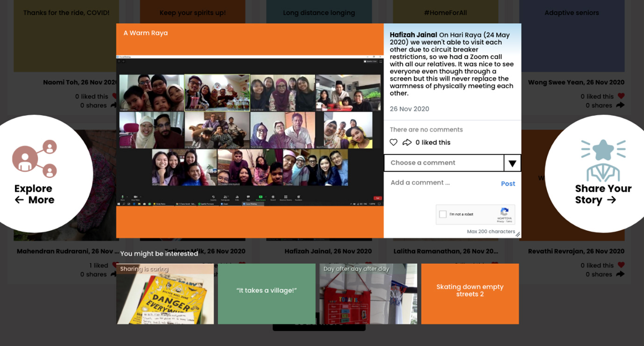Open the Choose a comment dropdown

[444, 163]
